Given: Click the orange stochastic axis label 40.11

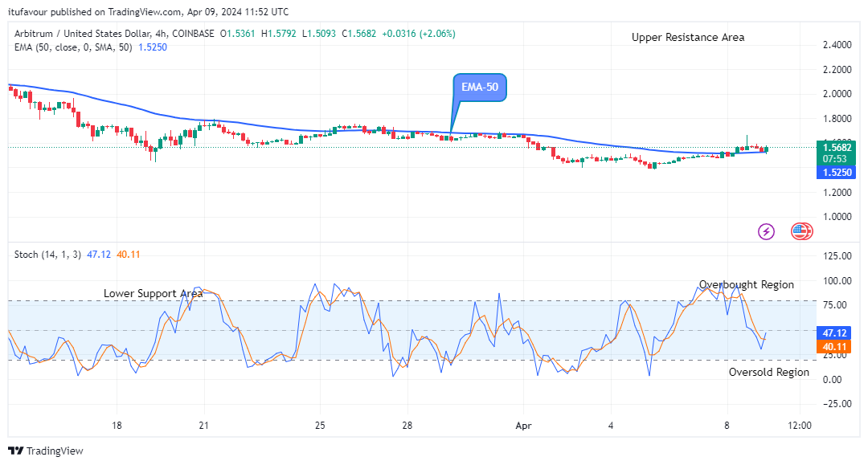Looking at the screenshot, I should click(x=833, y=347).
